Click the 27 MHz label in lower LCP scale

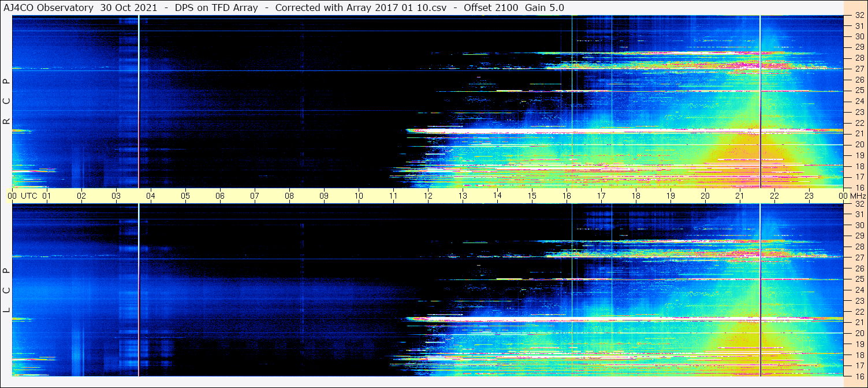859,258
